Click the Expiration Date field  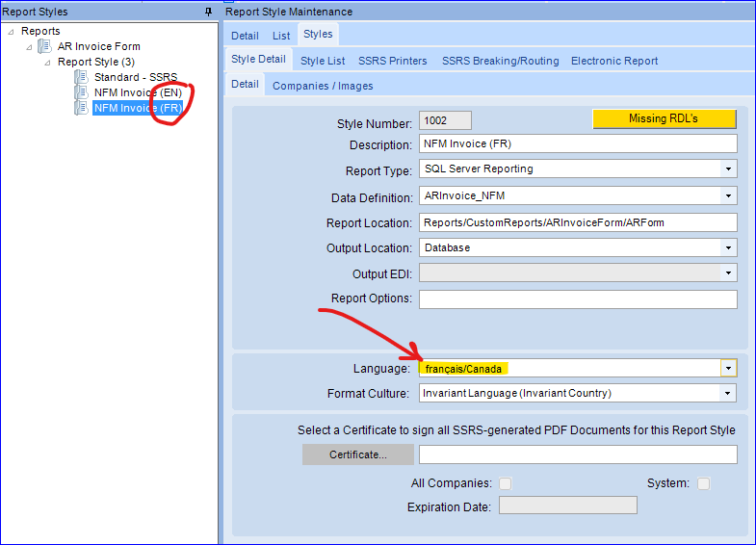pyautogui.click(x=568, y=506)
